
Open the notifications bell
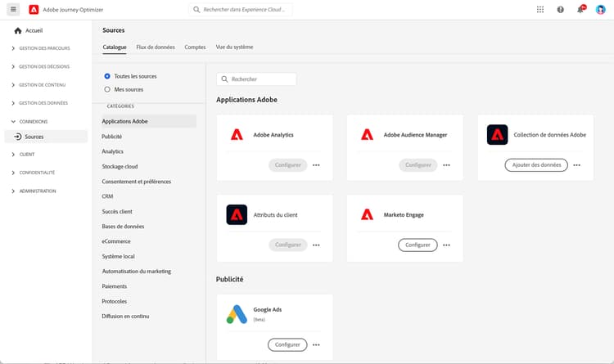(x=580, y=9)
